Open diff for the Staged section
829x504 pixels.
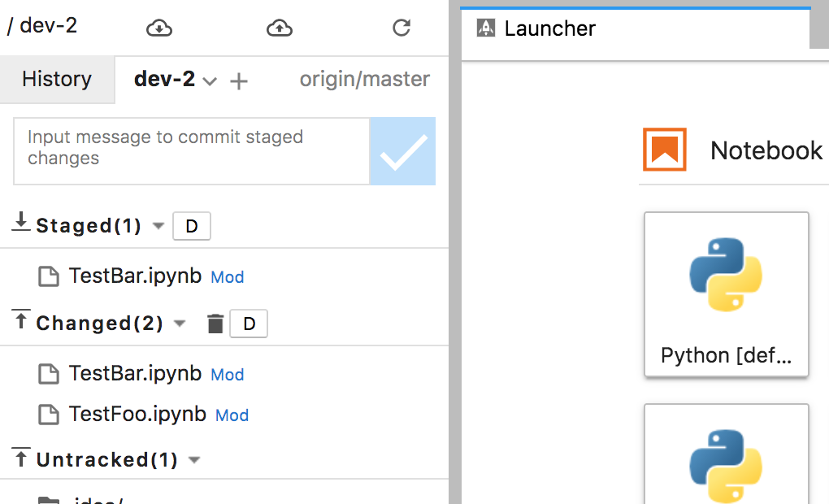191,226
